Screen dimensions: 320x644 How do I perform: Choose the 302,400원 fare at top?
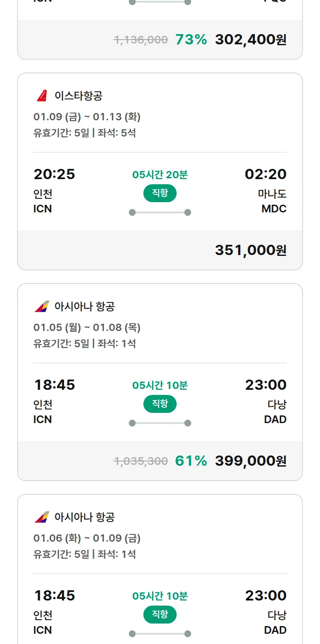pyautogui.click(x=250, y=40)
